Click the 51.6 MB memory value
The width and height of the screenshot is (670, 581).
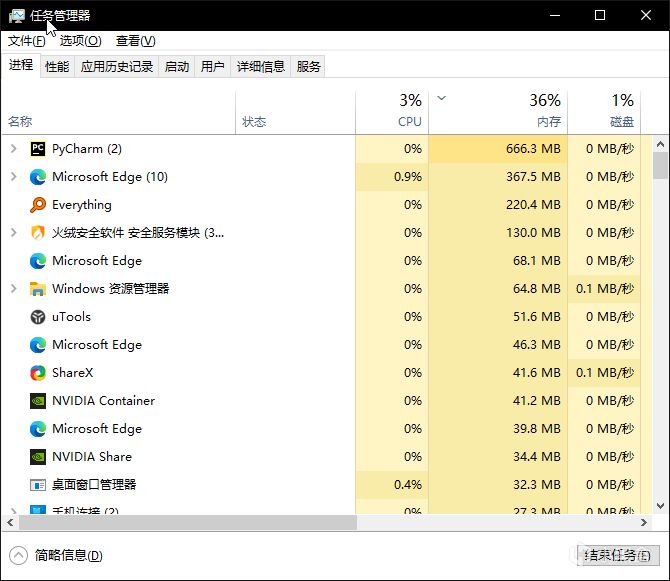click(x=537, y=317)
